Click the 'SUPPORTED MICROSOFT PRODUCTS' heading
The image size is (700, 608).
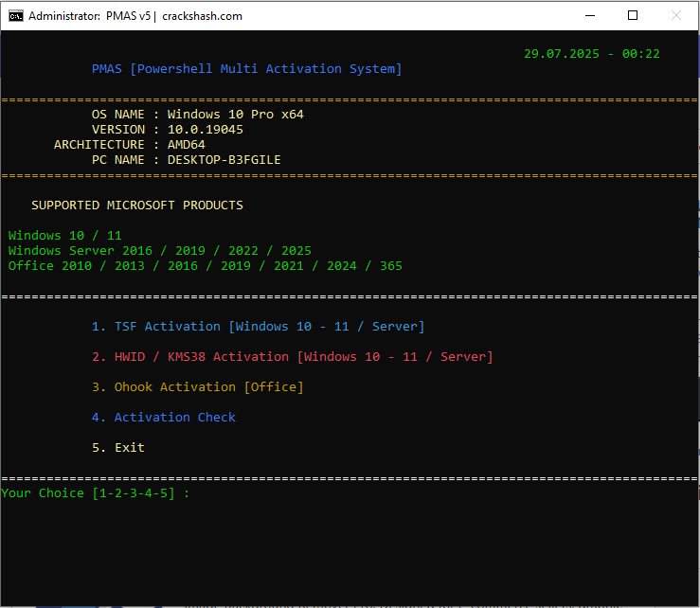click(137, 206)
